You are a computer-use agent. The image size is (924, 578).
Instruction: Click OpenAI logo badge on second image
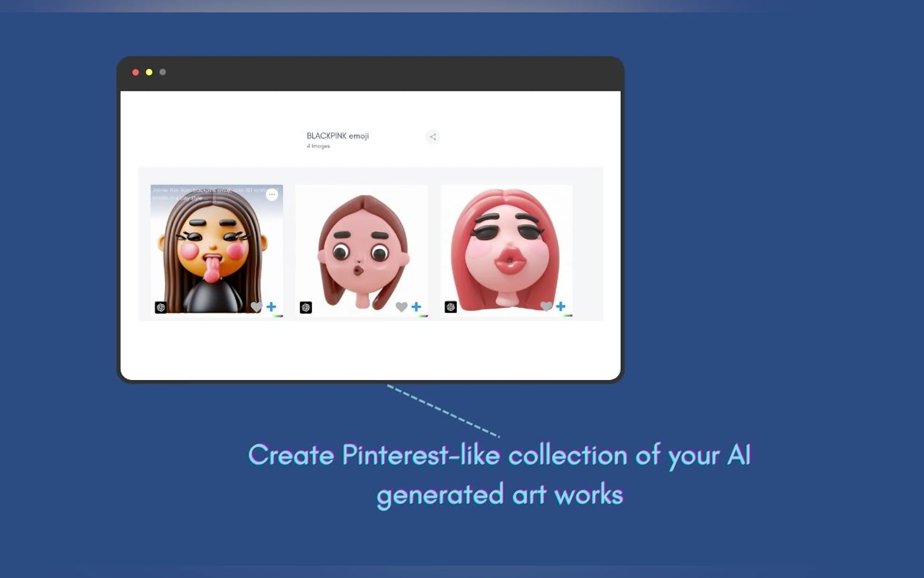click(306, 307)
